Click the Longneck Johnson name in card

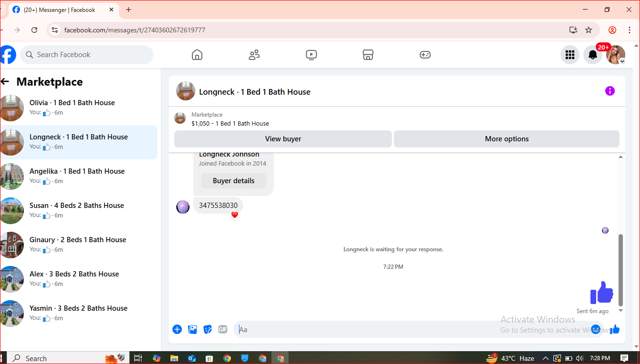[229, 155]
